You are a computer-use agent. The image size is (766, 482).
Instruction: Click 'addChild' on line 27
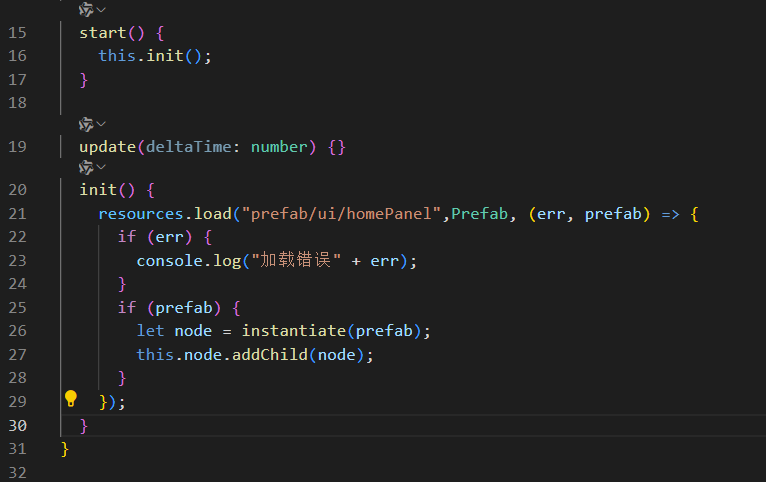tap(270, 355)
